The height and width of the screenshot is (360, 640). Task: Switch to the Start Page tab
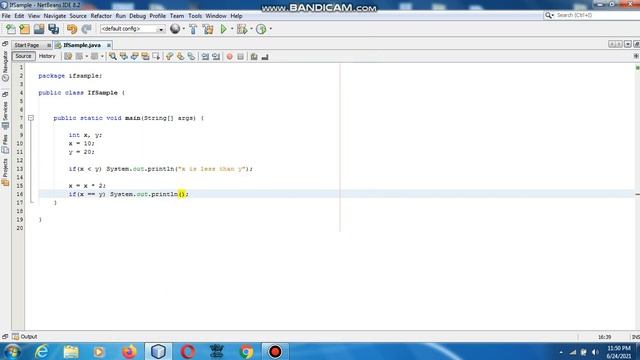(27, 45)
